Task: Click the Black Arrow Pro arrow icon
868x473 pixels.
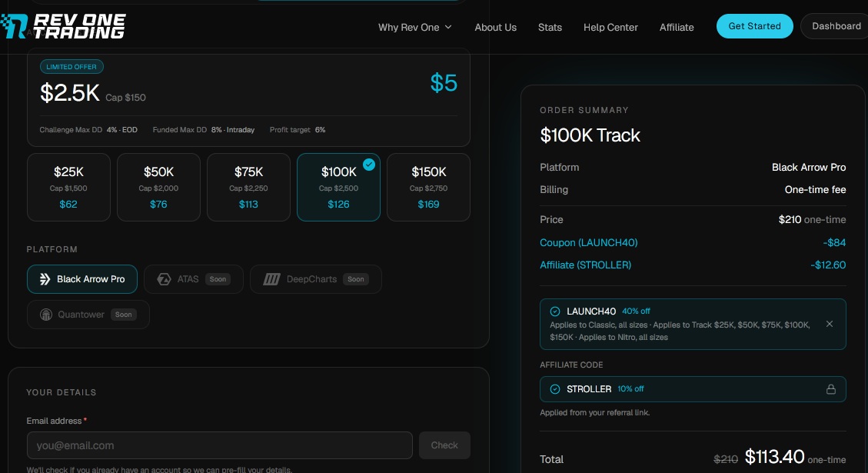Action: [45, 279]
